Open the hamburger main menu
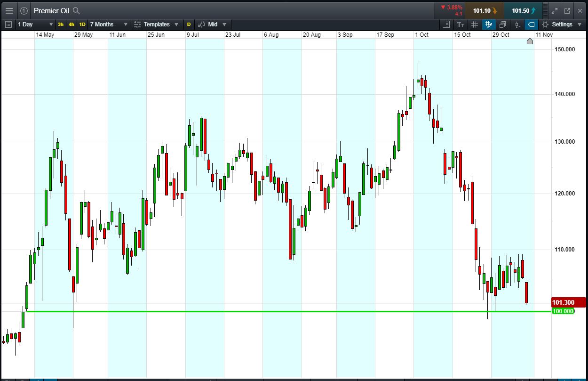This screenshot has height=381, width=588. point(9,10)
